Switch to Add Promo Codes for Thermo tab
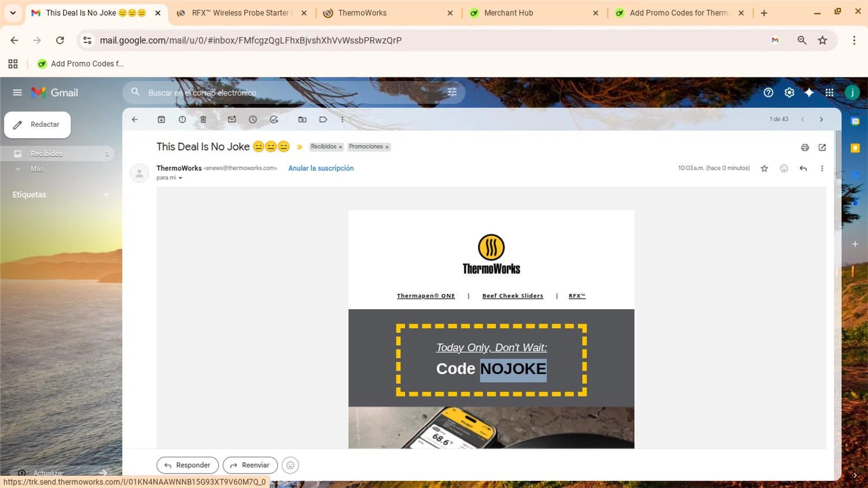868x488 pixels. (679, 13)
